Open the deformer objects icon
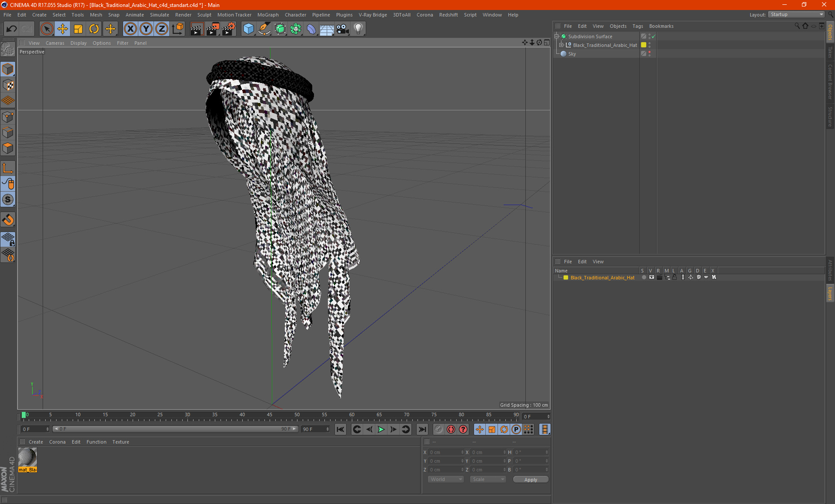The image size is (835, 504). click(311, 29)
